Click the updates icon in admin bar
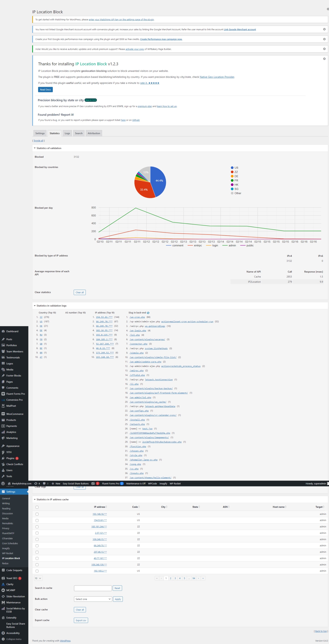This screenshot has height=644, width=329. coord(36,483)
